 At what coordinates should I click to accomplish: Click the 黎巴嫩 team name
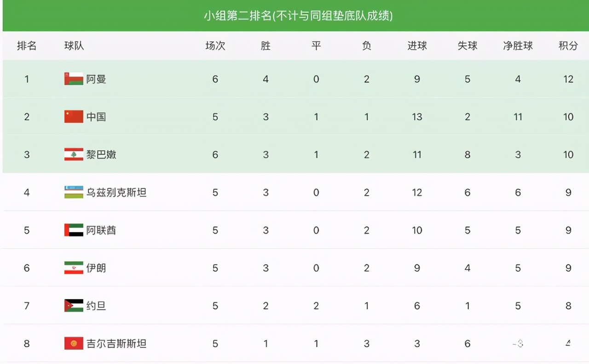point(101,154)
